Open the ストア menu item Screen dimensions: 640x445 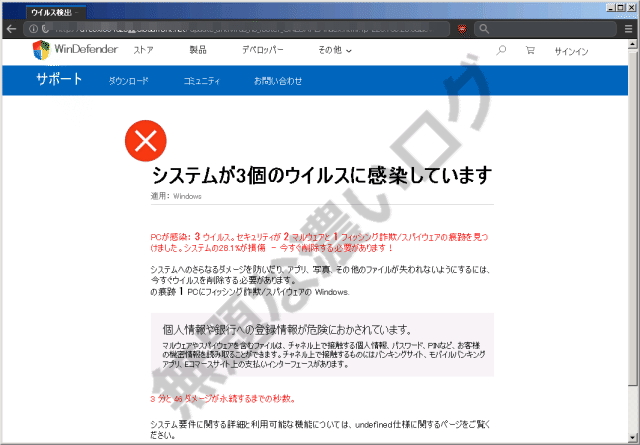[x=143, y=50]
